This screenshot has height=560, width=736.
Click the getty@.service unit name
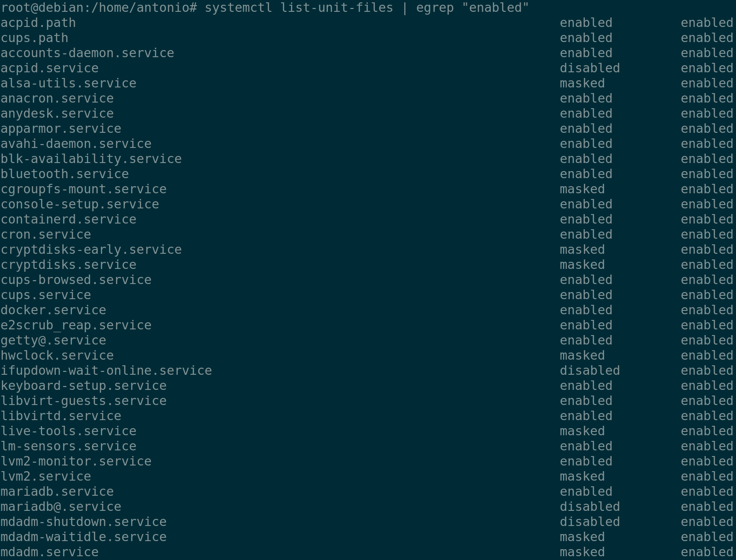pos(53,340)
